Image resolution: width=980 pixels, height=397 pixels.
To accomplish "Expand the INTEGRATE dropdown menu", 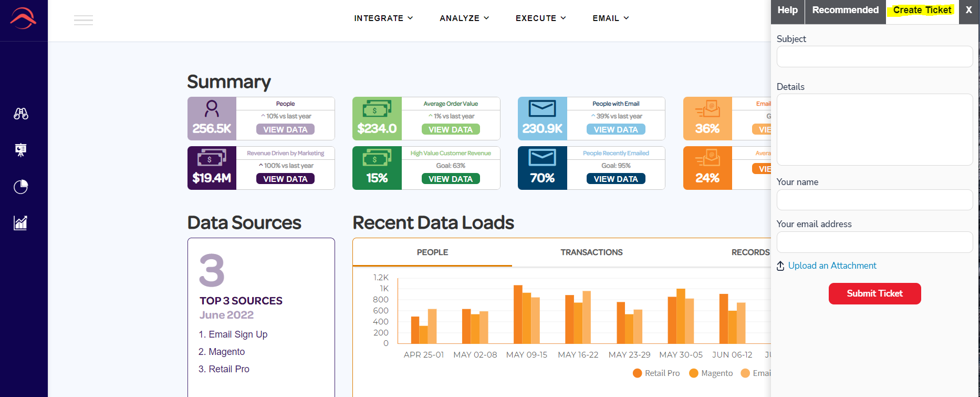I will point(383,18).
